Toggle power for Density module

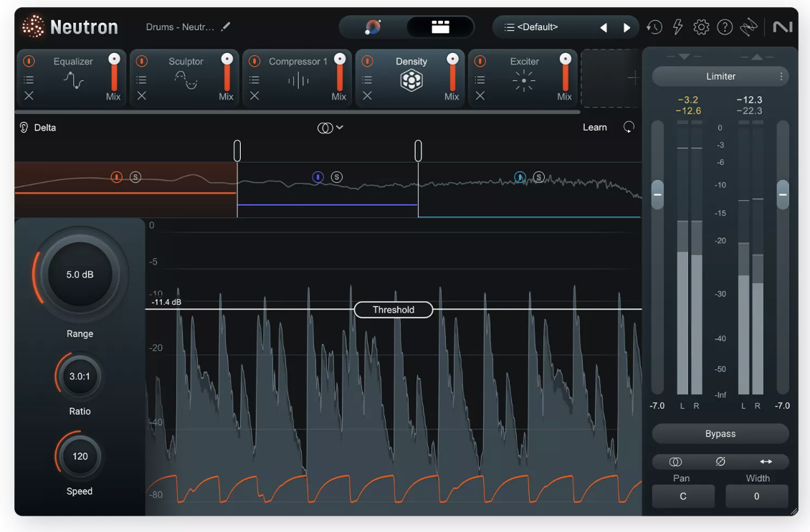pos(367,61)
